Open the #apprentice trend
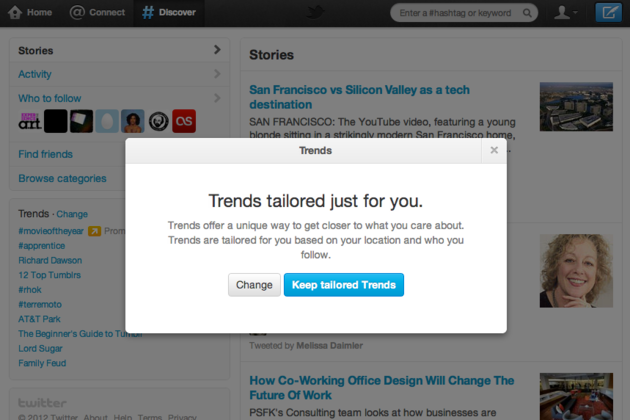The image size is (630, 420). tap(43, 245)
